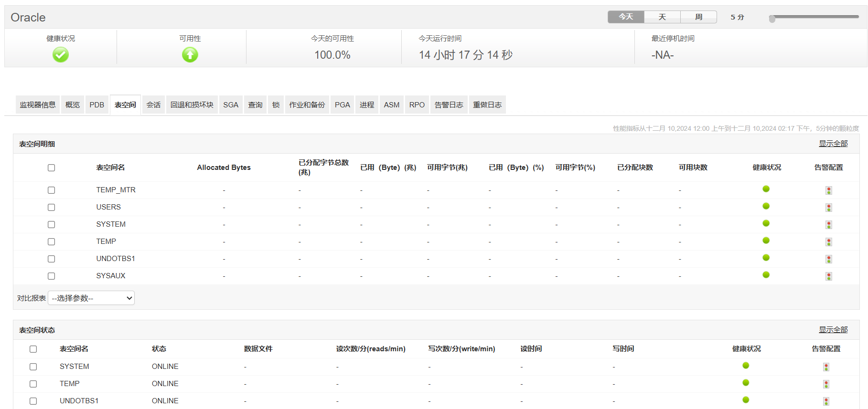
Task: Check the SYSAUX row checkbox
Action: (x=51, y=276)
